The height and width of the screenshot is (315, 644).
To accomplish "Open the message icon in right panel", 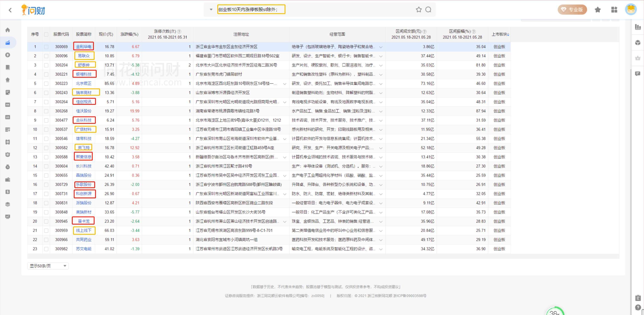I will point(638,74).
